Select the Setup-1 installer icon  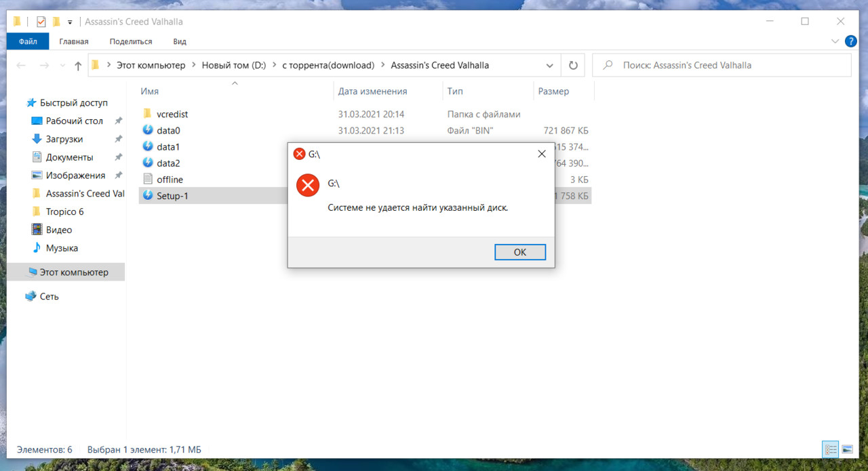point(148,195)
